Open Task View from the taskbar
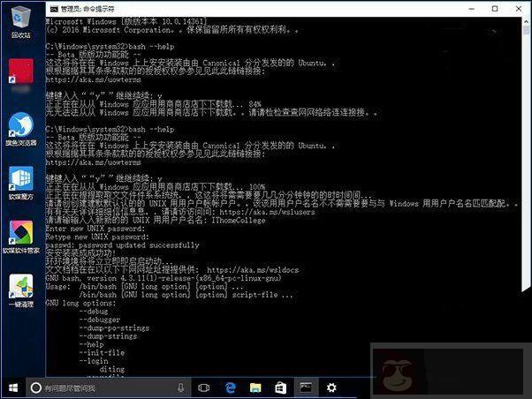Viewport: 532px width, 399px height. 203,388
